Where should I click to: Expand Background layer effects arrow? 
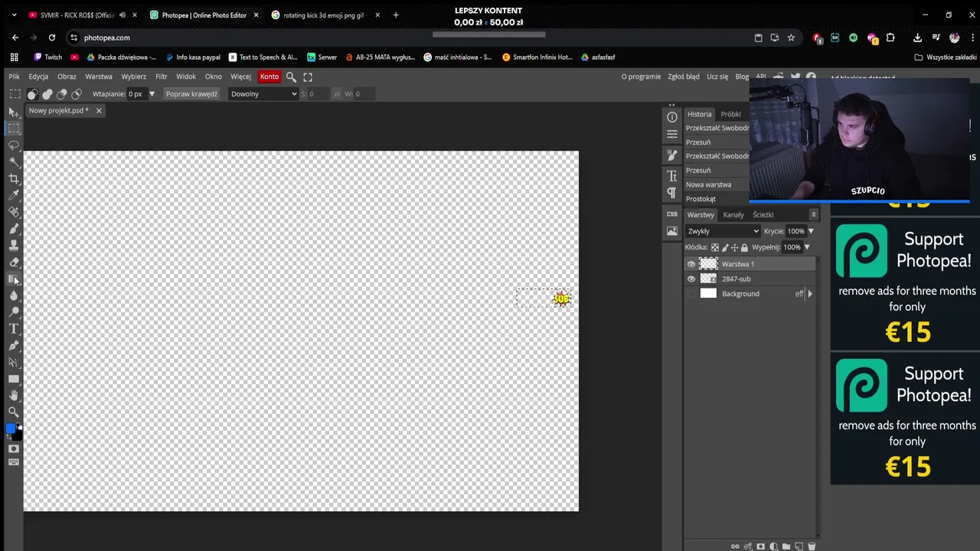tap(810, 294)
